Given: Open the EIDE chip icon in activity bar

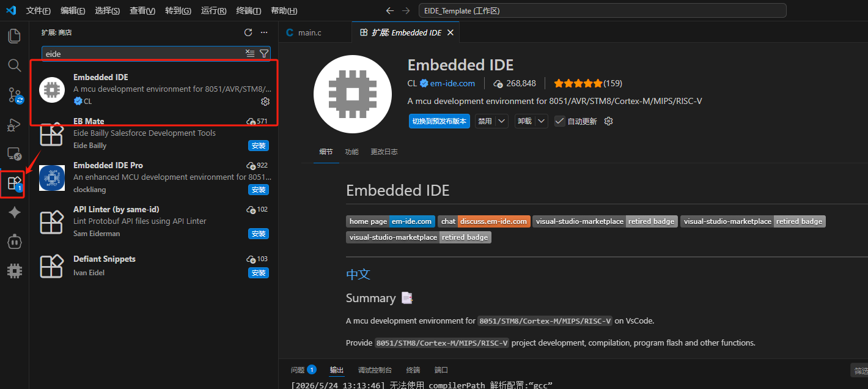Looking at the screenshot, I should (14, 271).
